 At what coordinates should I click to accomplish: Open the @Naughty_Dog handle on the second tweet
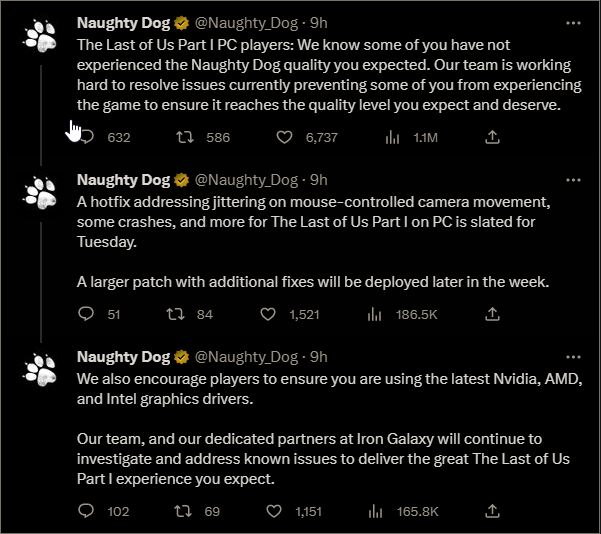pyautogui.click(x=246, y=180)
